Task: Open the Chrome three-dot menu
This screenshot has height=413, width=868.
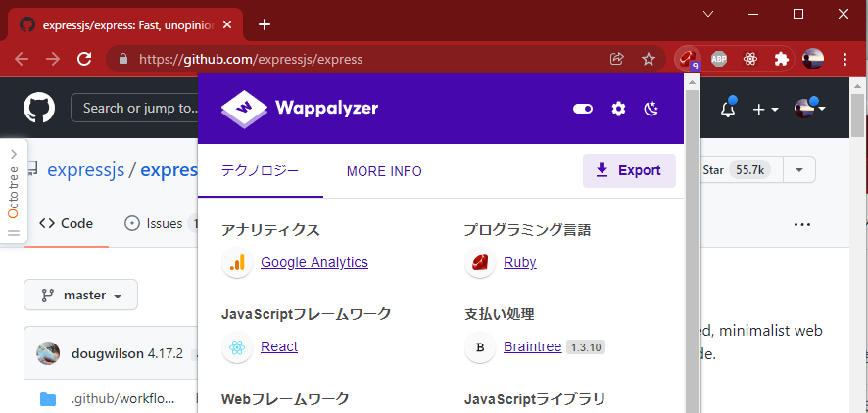Action: click(x=844, y=59)
